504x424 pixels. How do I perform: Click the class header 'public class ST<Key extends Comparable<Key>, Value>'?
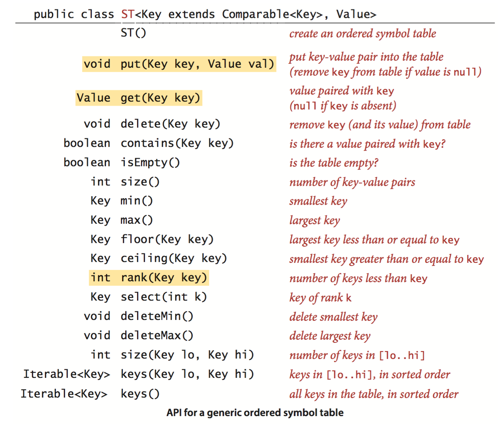click(205, 14)
